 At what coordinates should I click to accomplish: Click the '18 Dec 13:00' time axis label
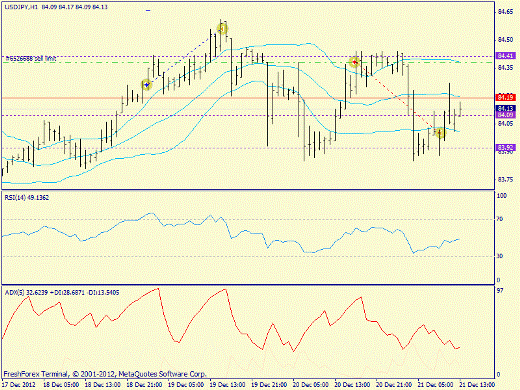(103, 385)
